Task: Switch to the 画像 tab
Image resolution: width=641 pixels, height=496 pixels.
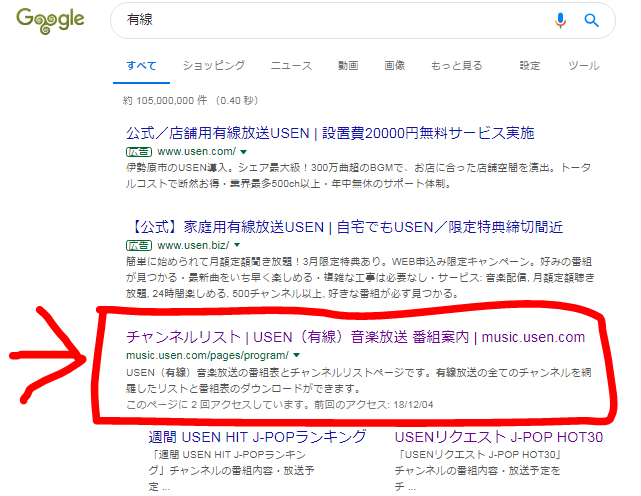Action: click(x=395, y=66)
